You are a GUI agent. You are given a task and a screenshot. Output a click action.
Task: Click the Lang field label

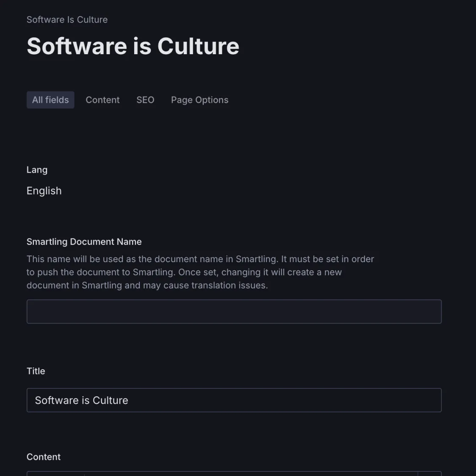point(37,169)
